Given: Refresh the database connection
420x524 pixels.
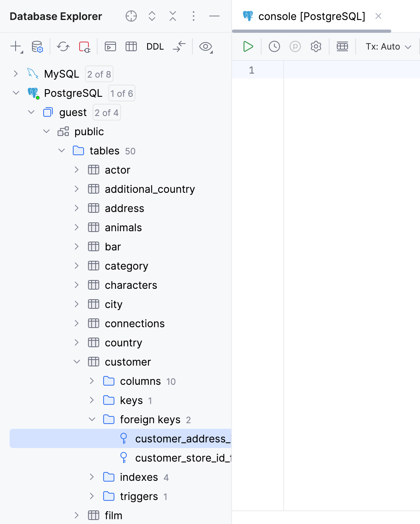Looking at the screenshot, I should [63, 47].
